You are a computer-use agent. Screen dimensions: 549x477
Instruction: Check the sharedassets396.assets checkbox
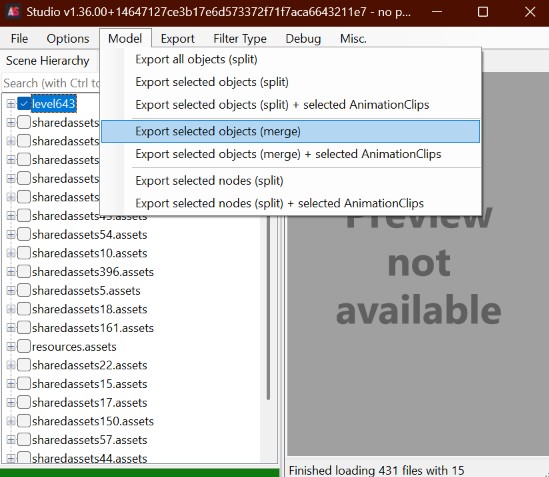(x=24, y=272)
